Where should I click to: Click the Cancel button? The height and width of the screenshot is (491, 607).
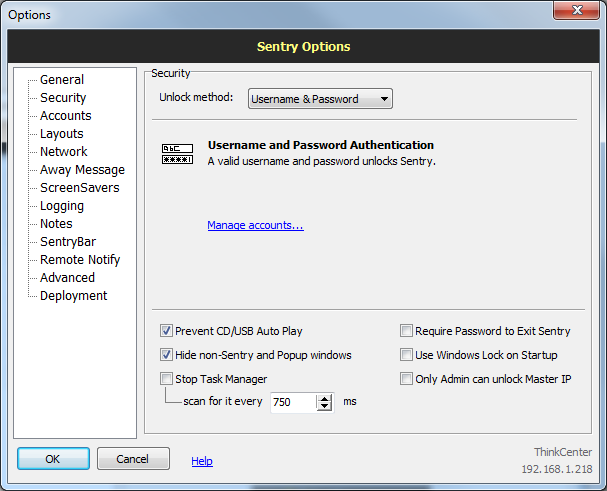click(x=133, y=459)
